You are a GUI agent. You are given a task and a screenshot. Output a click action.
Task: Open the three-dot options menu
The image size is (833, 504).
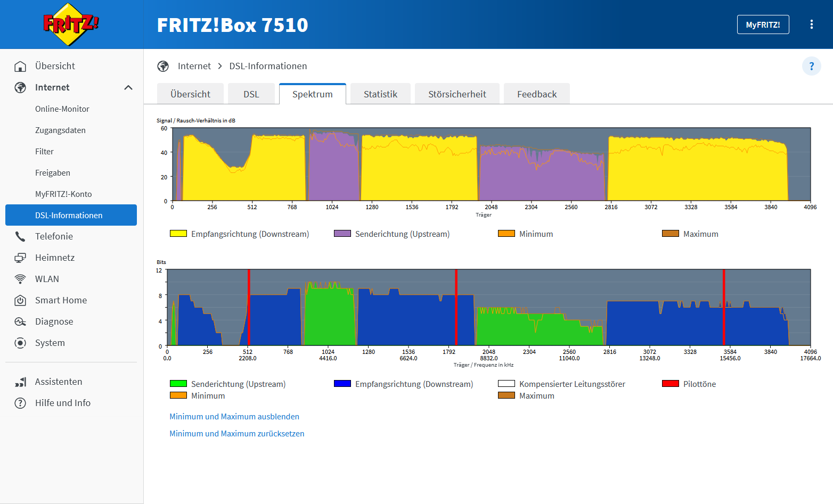tap(811, 24)
